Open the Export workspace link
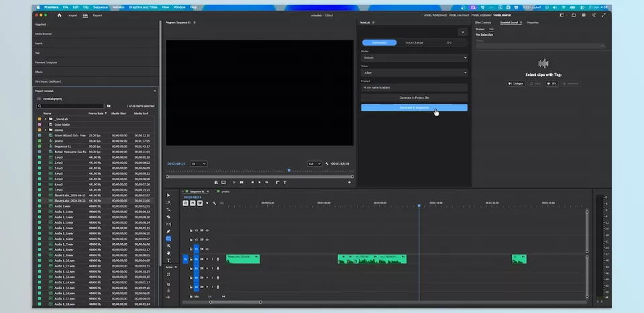This screenshot has width=644, height=313. (x=97, y=15)
